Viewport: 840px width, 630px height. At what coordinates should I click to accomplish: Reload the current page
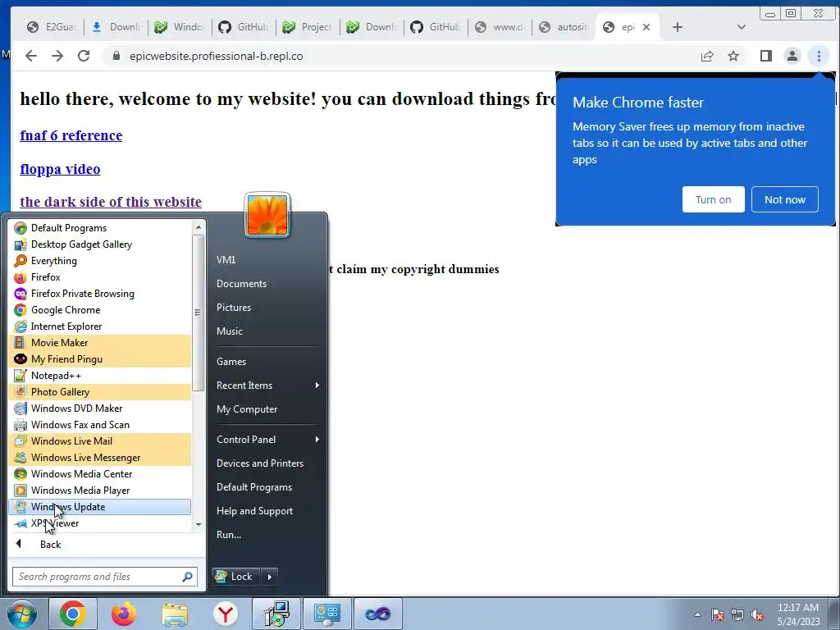coord(84,56)
